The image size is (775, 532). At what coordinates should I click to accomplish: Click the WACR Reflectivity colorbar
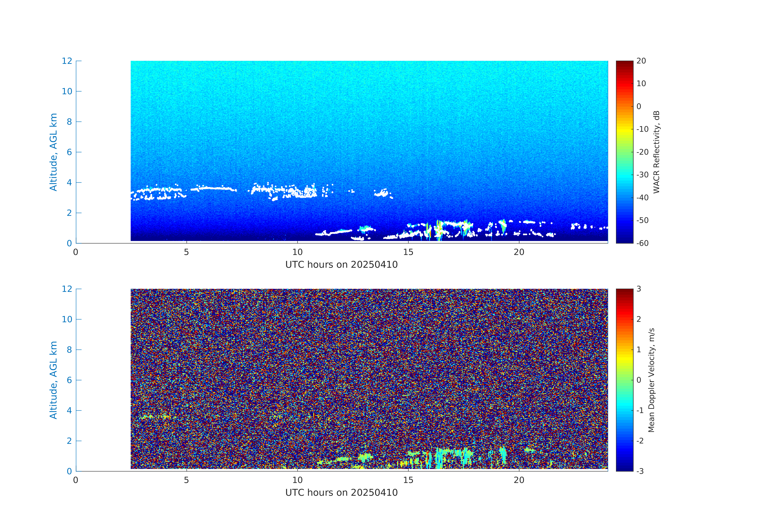click(x=624, y=152)
